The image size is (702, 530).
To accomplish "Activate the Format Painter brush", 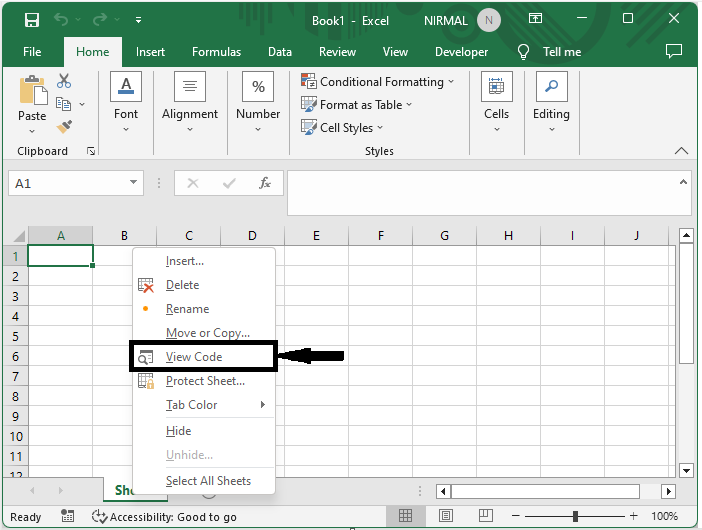I will [64, 127].
